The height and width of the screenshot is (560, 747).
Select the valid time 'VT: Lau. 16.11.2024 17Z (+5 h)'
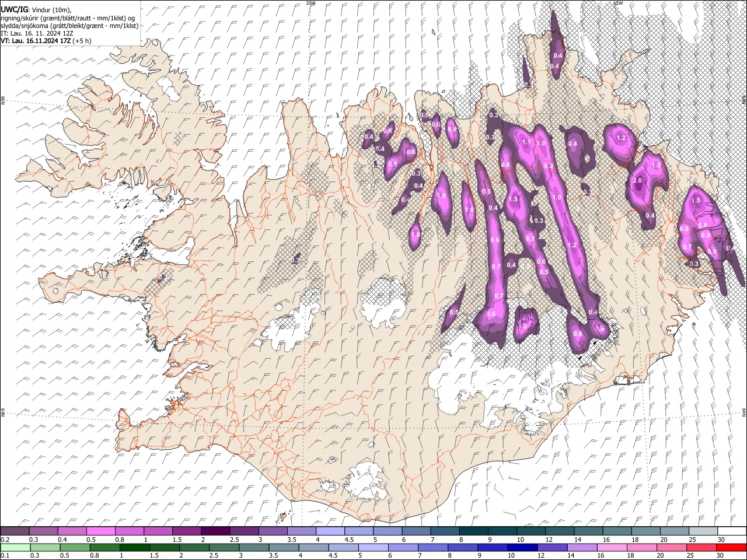click(x=46, y=41)
